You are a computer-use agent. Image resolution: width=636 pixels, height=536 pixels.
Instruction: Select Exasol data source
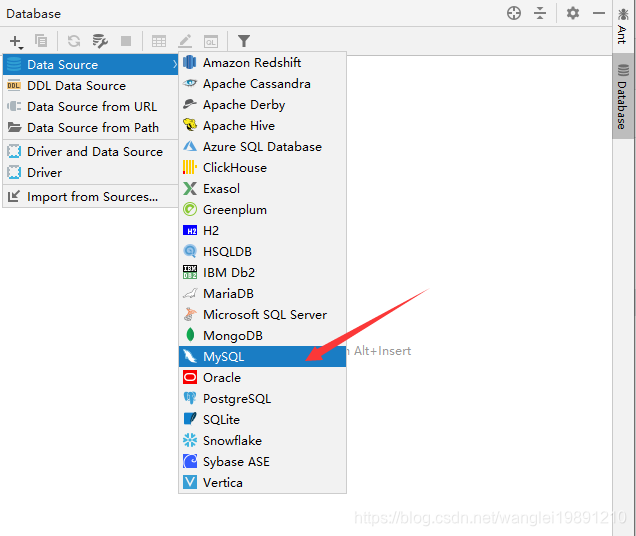coord(262,189)
